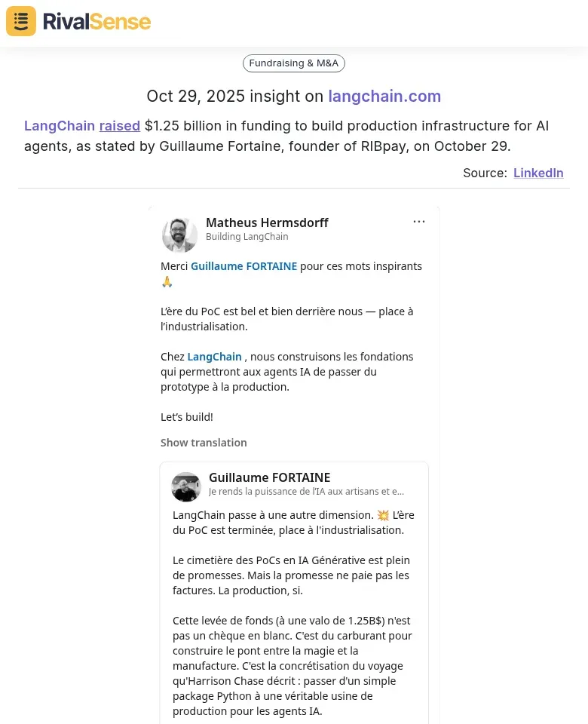This screenshot has width=588, height=724.
Task: Select the RivalSense wordmark in the header
Action: point(96,21)
